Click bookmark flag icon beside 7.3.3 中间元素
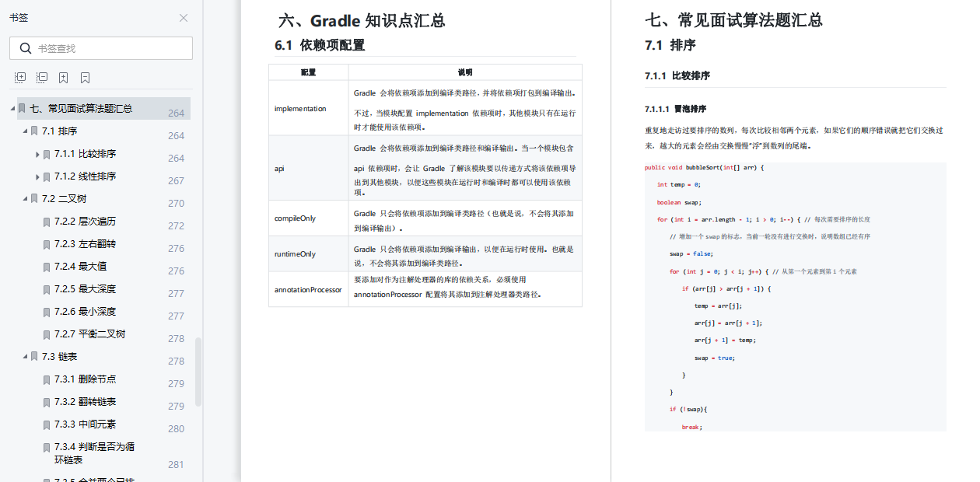This screenshot has height=482, width=980. [47, 424]
